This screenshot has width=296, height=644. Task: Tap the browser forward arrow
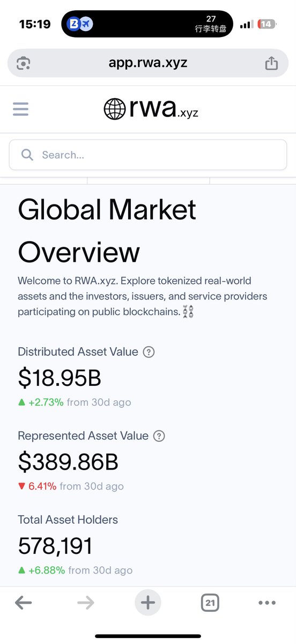pos(85,603)
